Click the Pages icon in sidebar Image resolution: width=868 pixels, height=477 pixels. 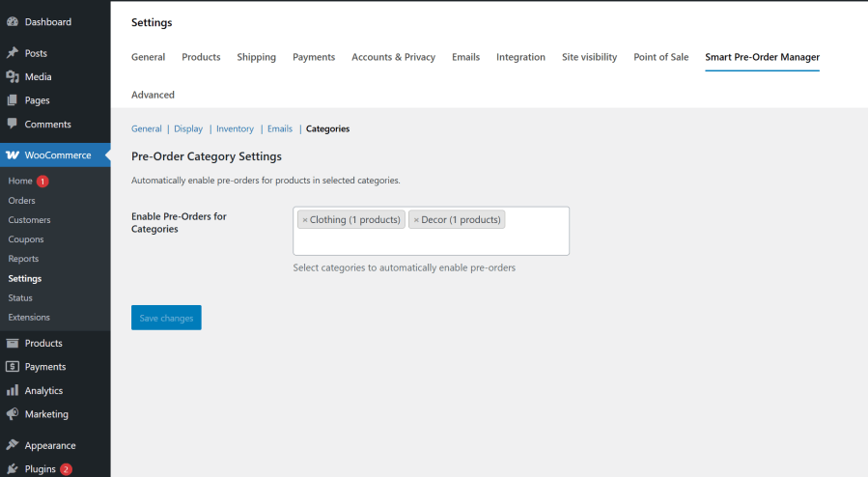click(x=13, y=100)
